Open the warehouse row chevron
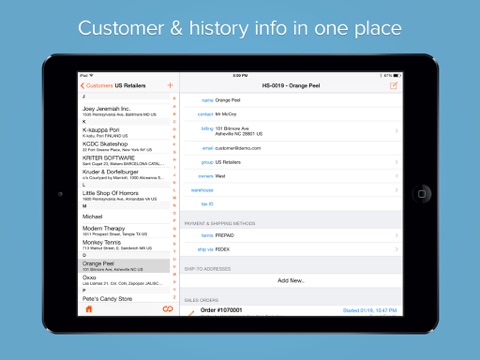The height and width of the screenshot is (360, 480). pos(396,190)
